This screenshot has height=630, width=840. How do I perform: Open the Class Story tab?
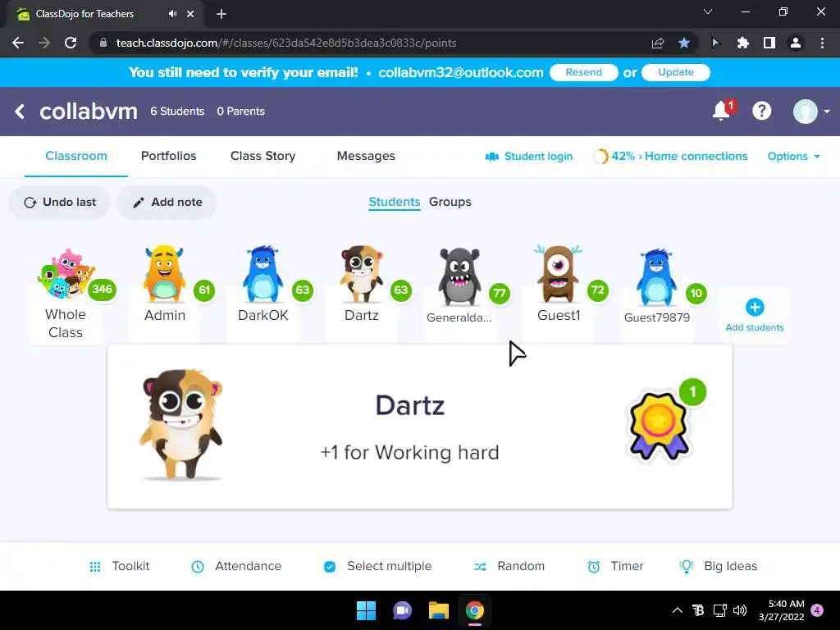(263, 156)
